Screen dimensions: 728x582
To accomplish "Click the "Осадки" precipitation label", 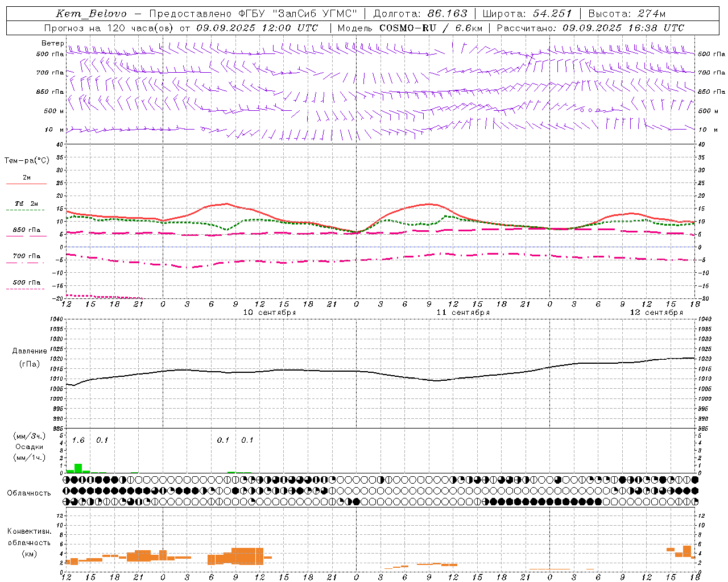I will [x=30, y=447].
